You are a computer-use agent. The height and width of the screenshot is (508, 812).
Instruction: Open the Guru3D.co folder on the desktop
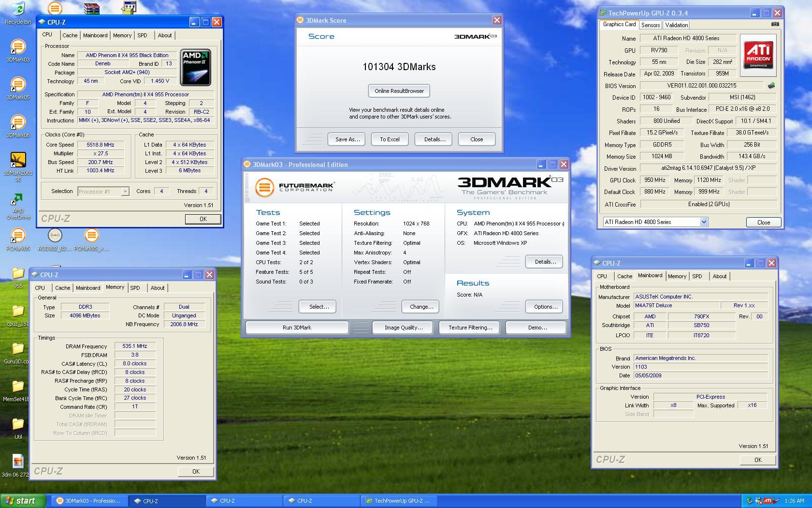pos(17,352)
